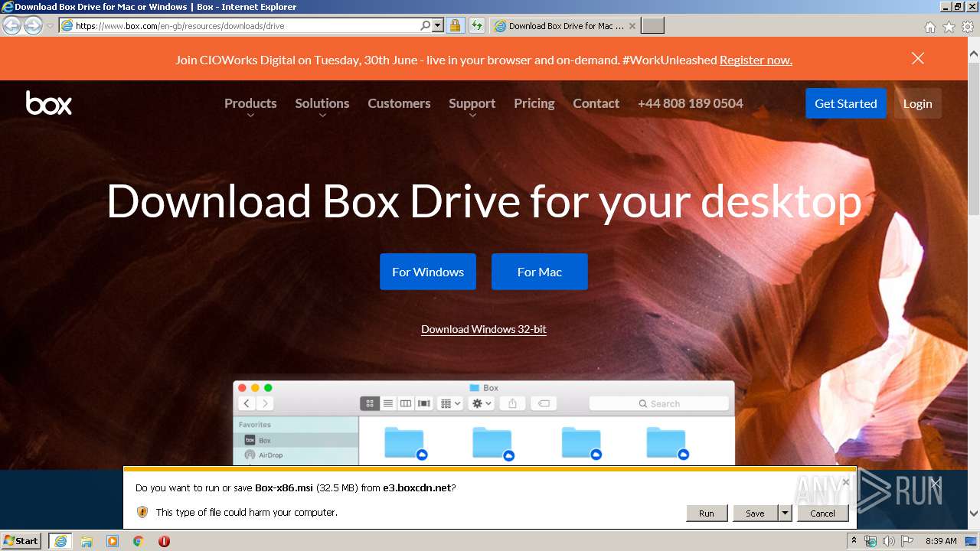Close the download notification bar
Viewport: 980px width, 551px height.
pos(845,482)
